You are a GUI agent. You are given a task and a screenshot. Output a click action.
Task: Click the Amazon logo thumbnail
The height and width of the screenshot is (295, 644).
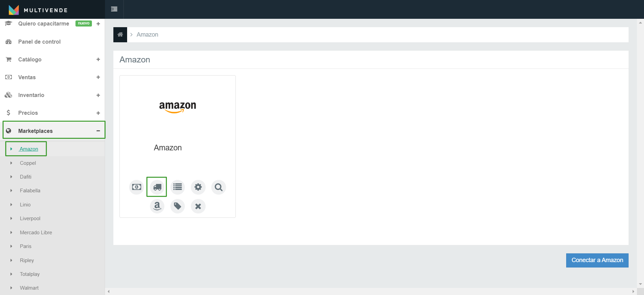point(177,107)
